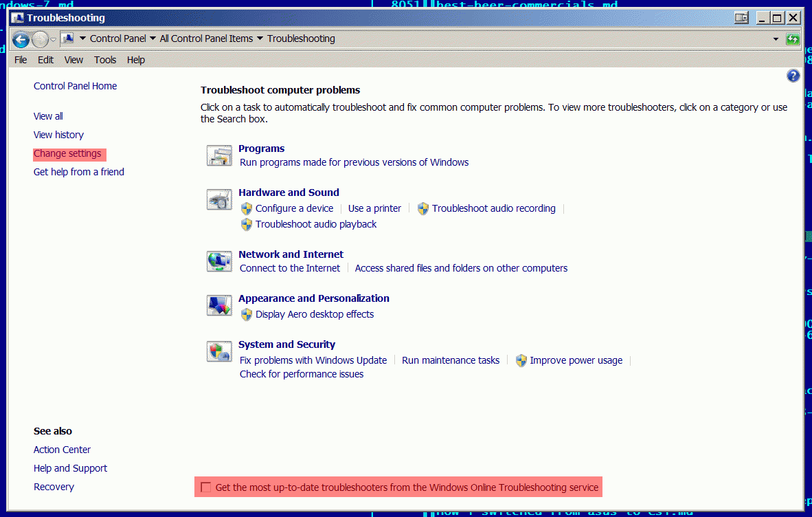812x517 pixels.
Task: Minimize the Troubleshooting window
Action: tap(762, 18)
